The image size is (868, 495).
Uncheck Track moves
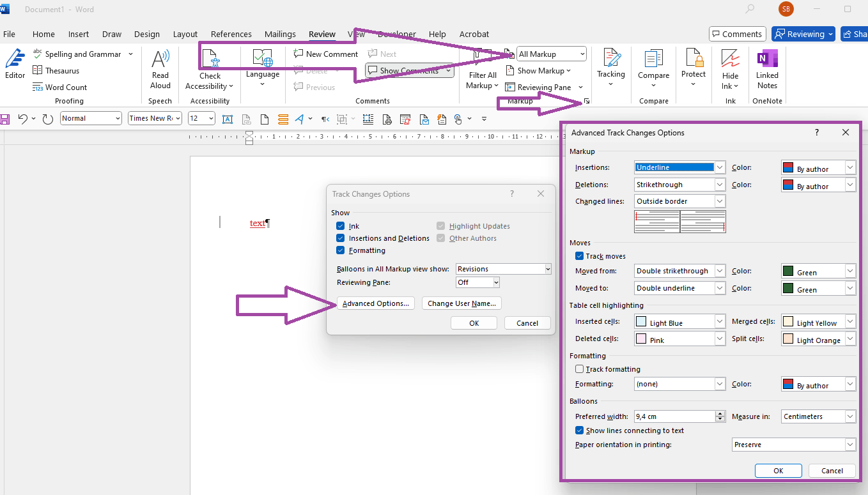(579, 255)
